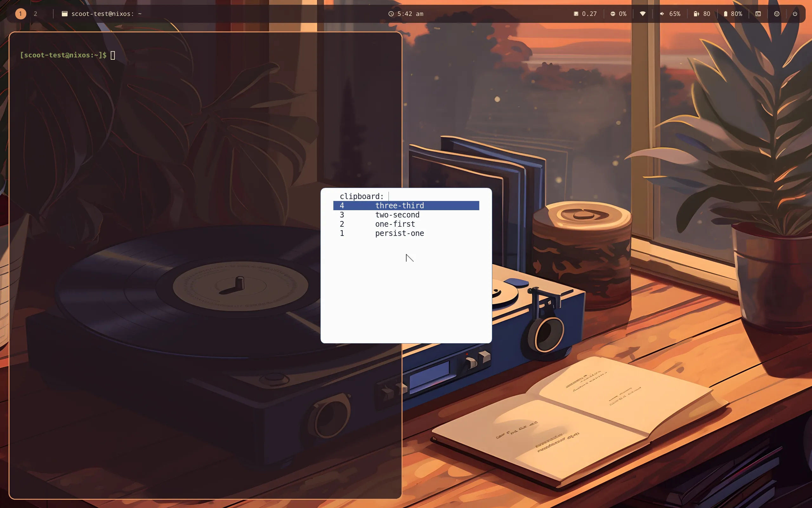
Task: Select clipboard entry one-first
Action: tap(406, 224)
